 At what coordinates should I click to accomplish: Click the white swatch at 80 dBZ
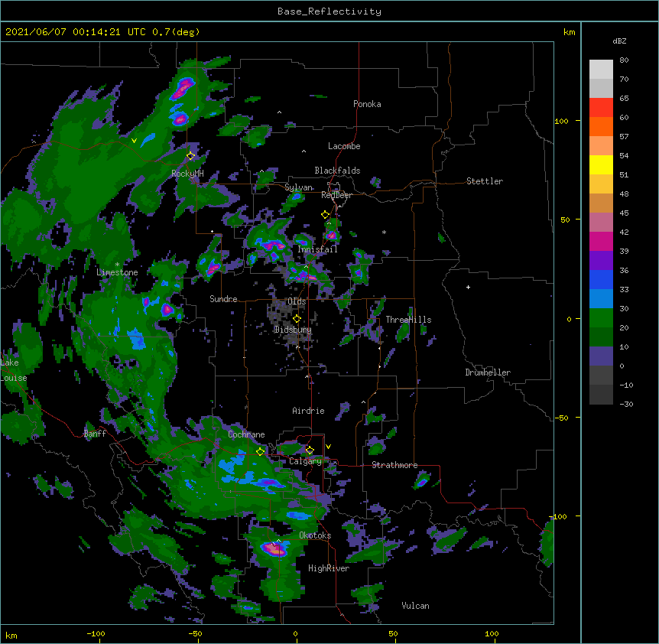[x=601, y=70]
